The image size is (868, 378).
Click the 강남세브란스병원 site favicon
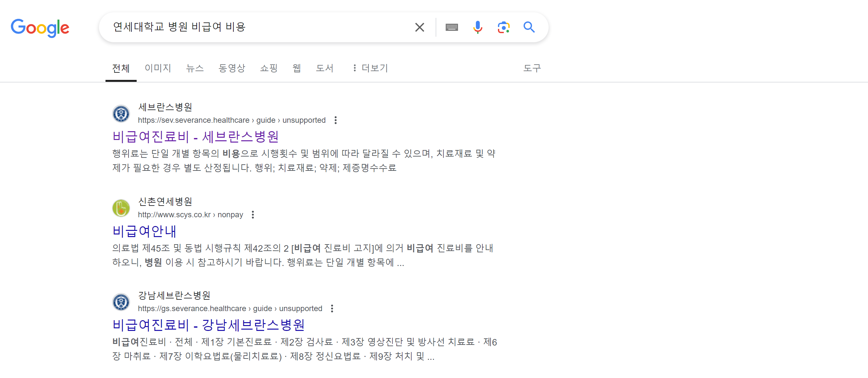pyautogui.click(x=121, y=302)
